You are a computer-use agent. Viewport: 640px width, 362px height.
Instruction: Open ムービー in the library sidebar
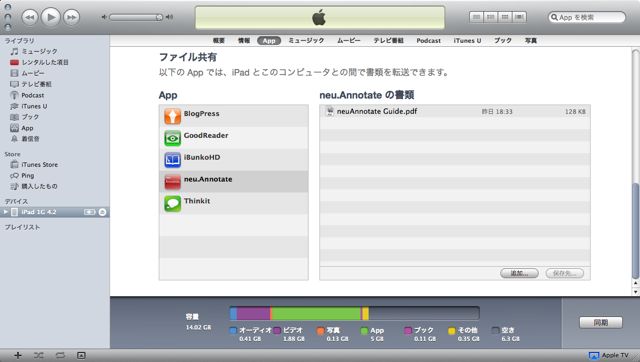(33, 73)
